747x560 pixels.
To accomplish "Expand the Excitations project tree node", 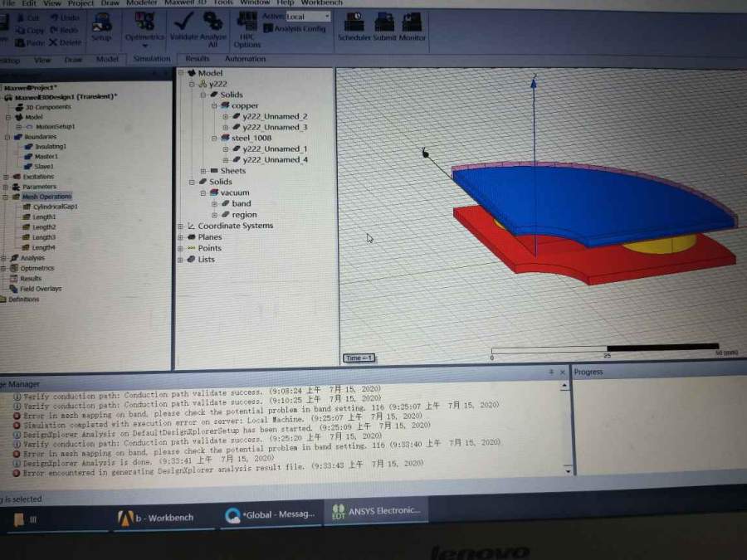I will click(7, 177).
